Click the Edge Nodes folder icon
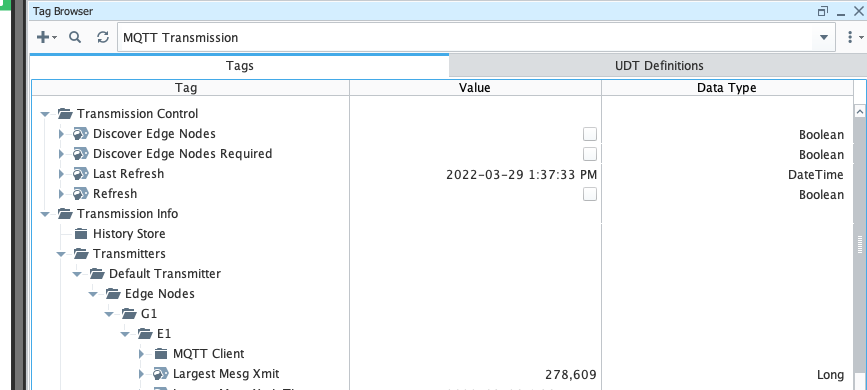Image resolution: width=867 pixels, height=390 pixels. pyautogui.click(x=113, y=293)
